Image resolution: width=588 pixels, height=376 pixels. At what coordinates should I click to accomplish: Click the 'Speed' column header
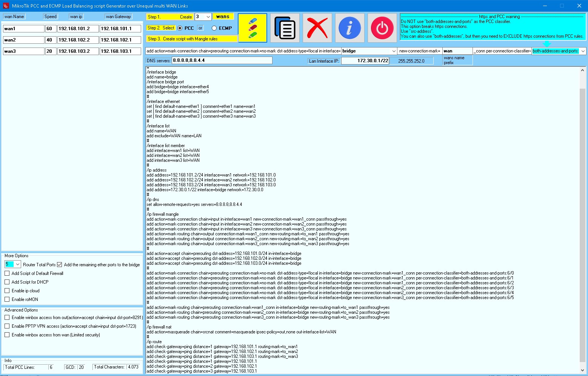(x=50, y=17)
